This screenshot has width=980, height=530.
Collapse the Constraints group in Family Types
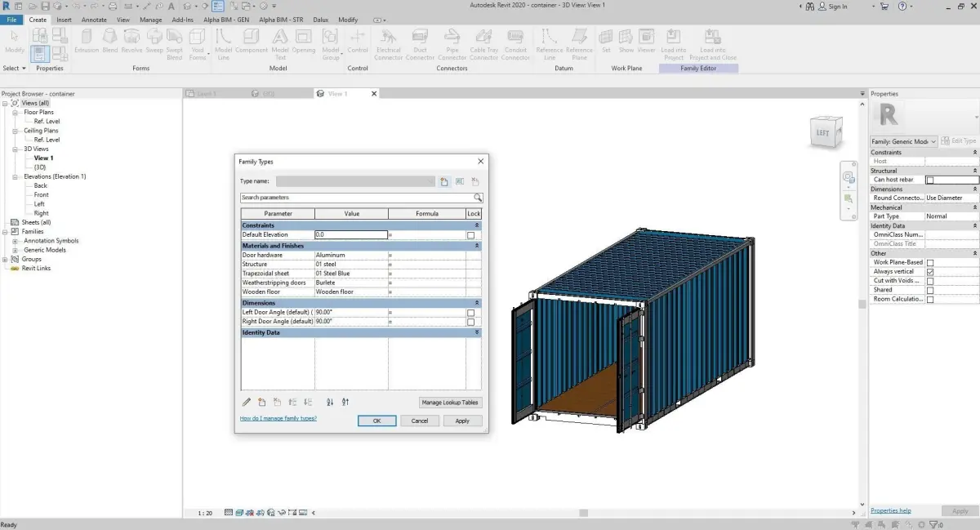click(x=477, y=225)
